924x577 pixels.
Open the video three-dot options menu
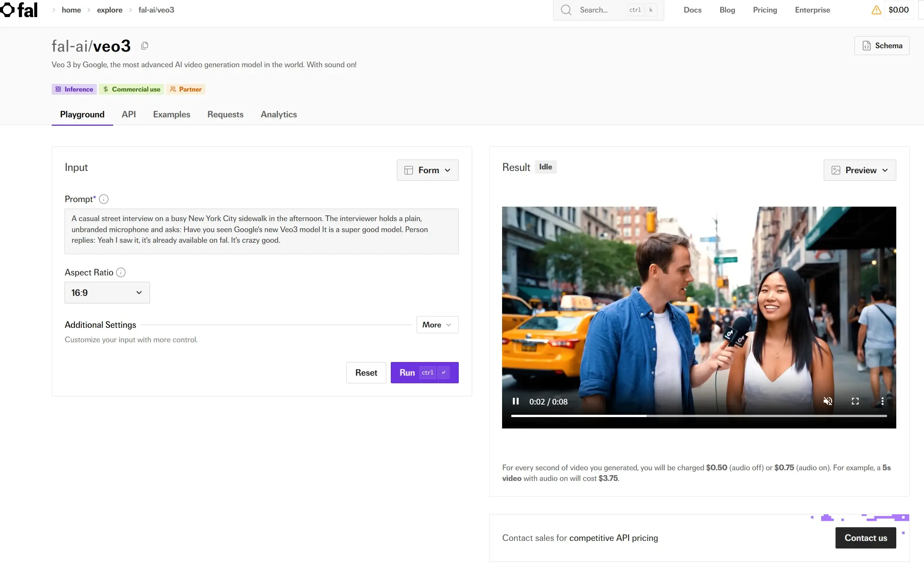tap(882, 401)
